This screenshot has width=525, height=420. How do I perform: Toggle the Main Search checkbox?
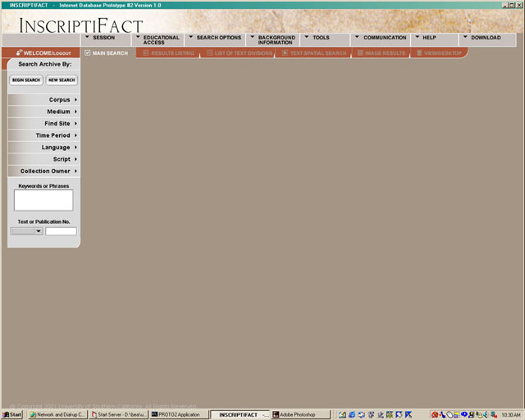coord(88,53)
